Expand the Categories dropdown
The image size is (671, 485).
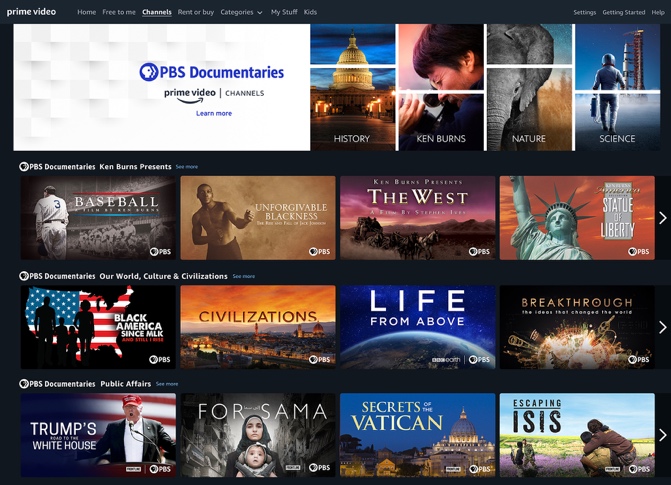point(241,12)
